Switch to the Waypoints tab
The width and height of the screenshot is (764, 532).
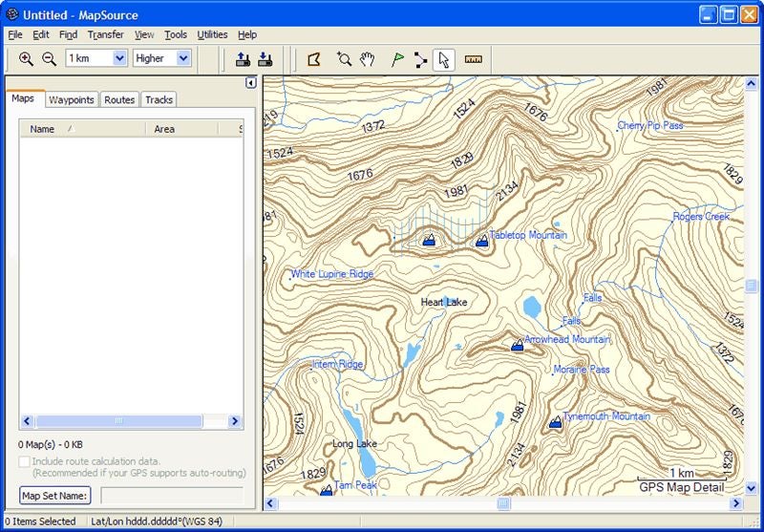pos(72,100)
